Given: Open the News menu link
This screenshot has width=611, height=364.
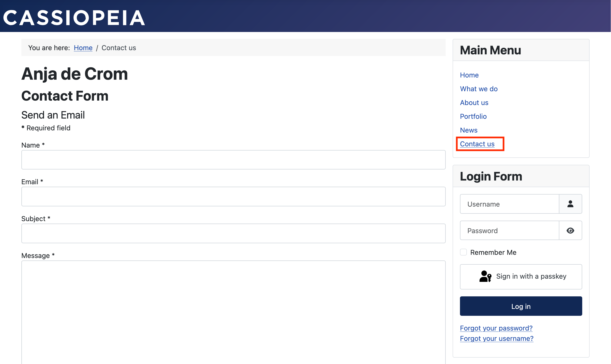Looking at the screenshot, I should 468,130.
